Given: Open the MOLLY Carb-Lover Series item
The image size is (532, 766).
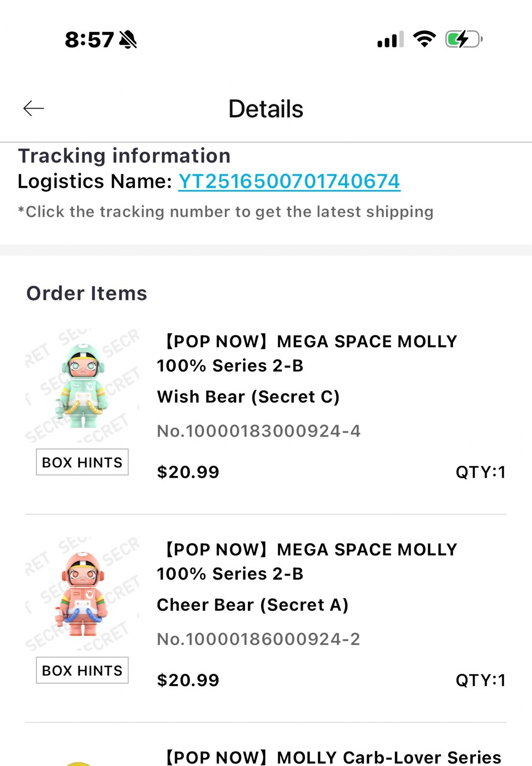Looking at the screenshot, I should [x=333, y=757].
